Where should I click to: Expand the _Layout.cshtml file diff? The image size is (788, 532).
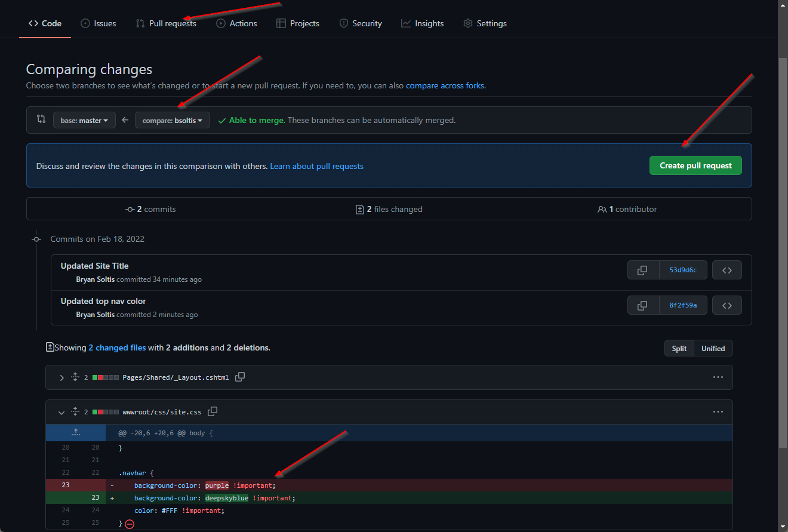(61, 377)
